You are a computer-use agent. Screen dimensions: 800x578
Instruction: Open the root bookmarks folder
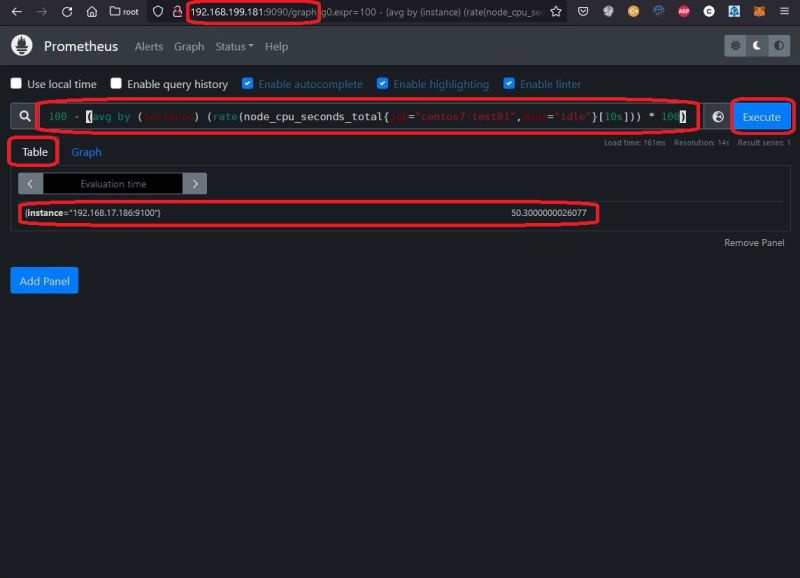coord(124,11)
